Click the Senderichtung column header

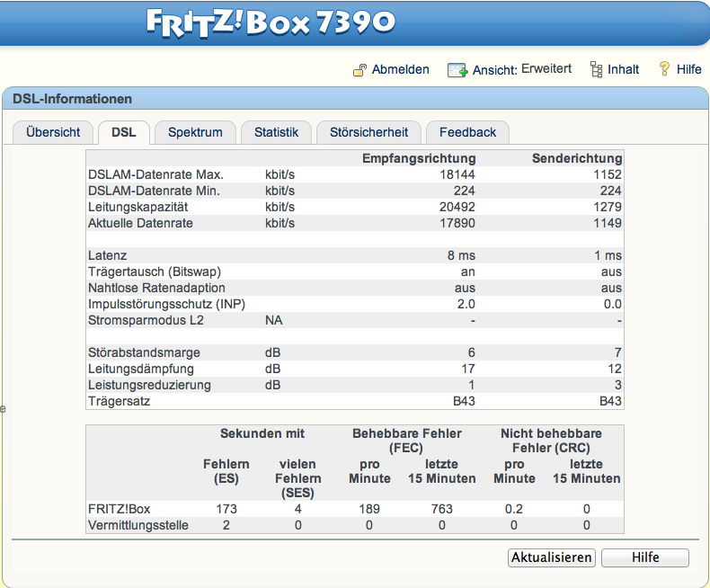click(577, 158)
